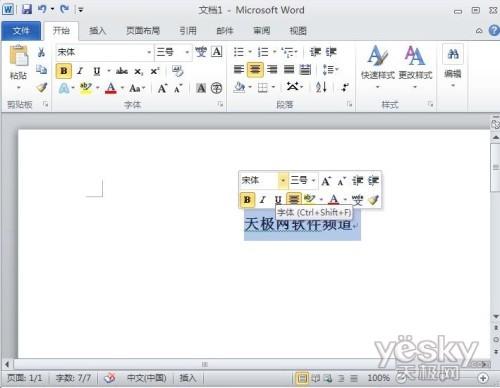Screen dimensions: 500x388
Task: Toggle Bold in the mini toolbar
Action: click(247, 200)
